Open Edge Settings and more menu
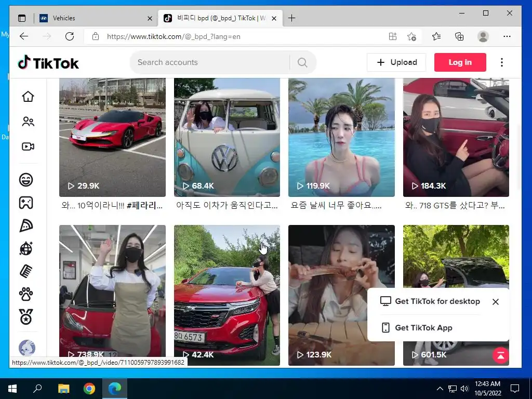Viewport: 532px width, 399px height. tap(507, 36)
